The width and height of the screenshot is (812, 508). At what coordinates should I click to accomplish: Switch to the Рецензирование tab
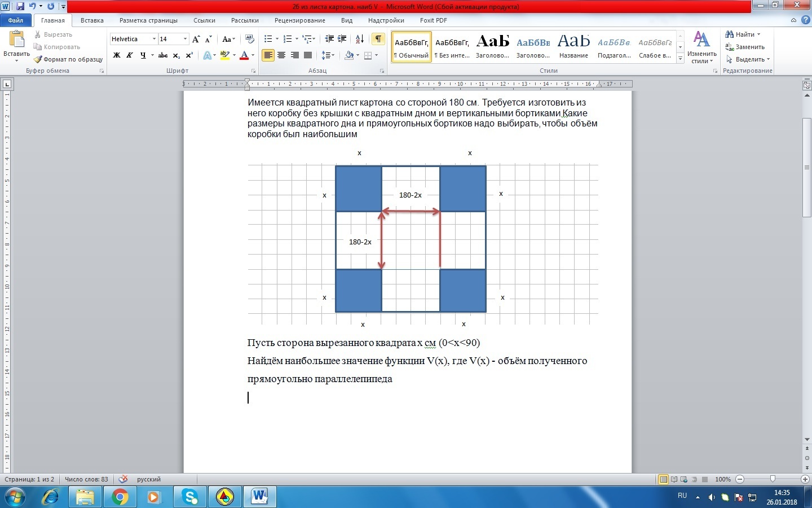pyautogui.click(x=300, y=20)
